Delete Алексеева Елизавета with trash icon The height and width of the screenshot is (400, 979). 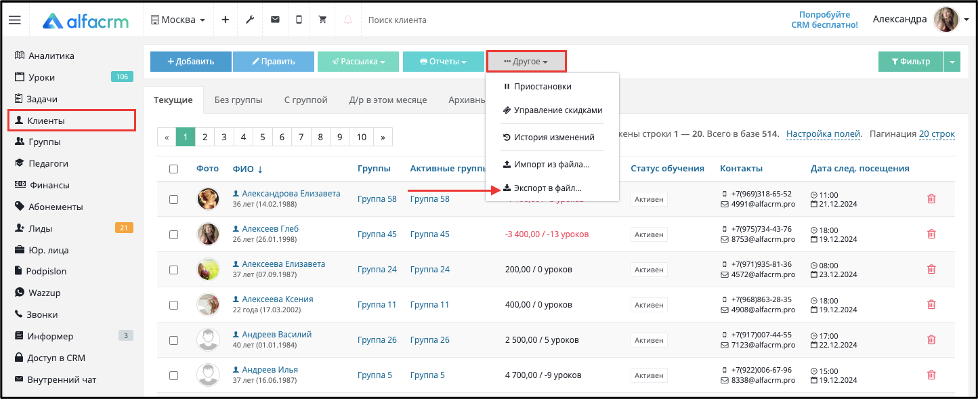(x=931, y=270)
